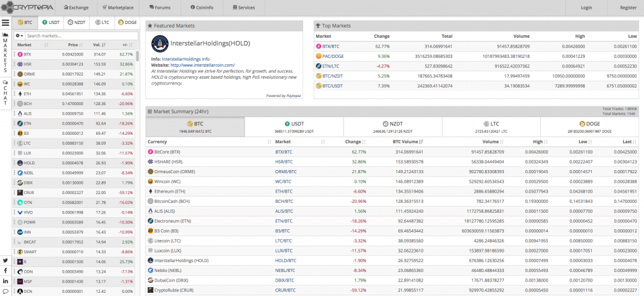This screenshot has width=644, height=296.
Task: Switch sidebar to the USDT tab
Action: coord(51,22)
